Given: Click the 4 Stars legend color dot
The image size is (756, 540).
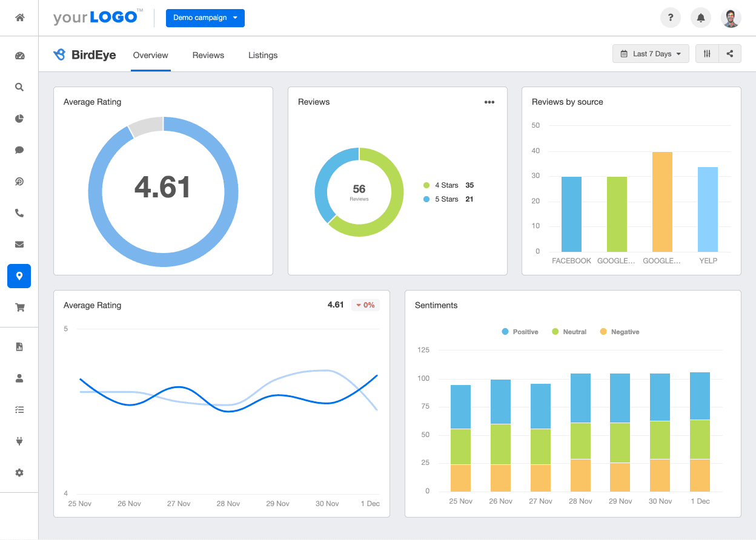Looking at the screenshot, I should [426, 185].
